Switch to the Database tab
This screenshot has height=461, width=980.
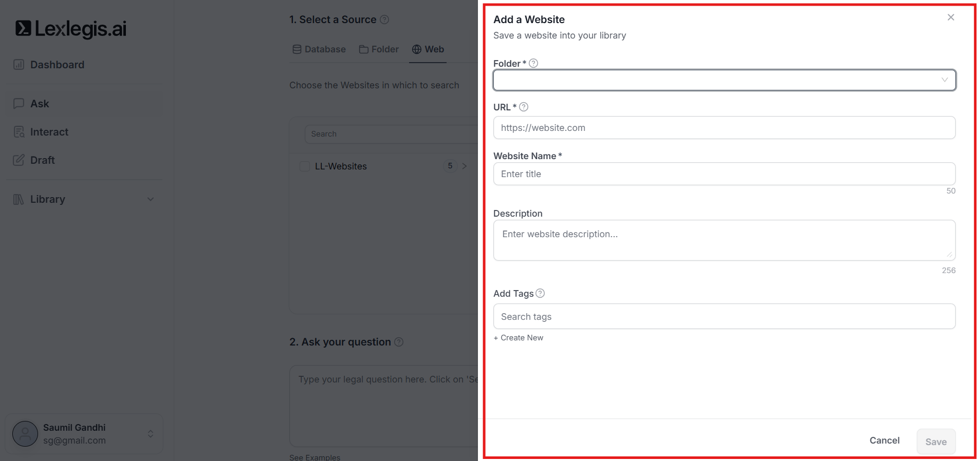[319, 49]
